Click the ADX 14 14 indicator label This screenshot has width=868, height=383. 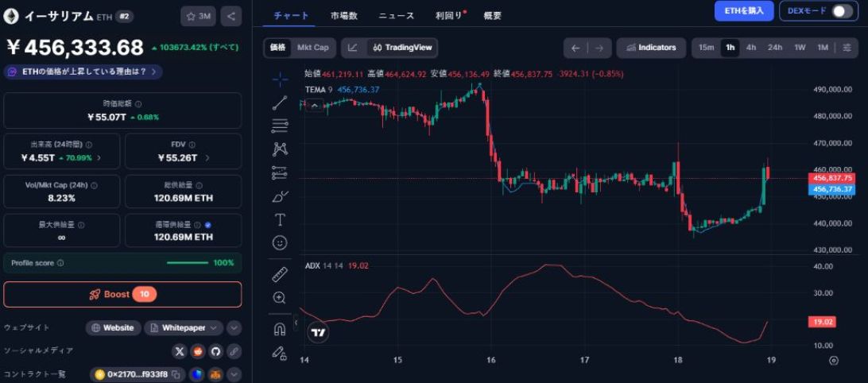click(x=324, y=265)
